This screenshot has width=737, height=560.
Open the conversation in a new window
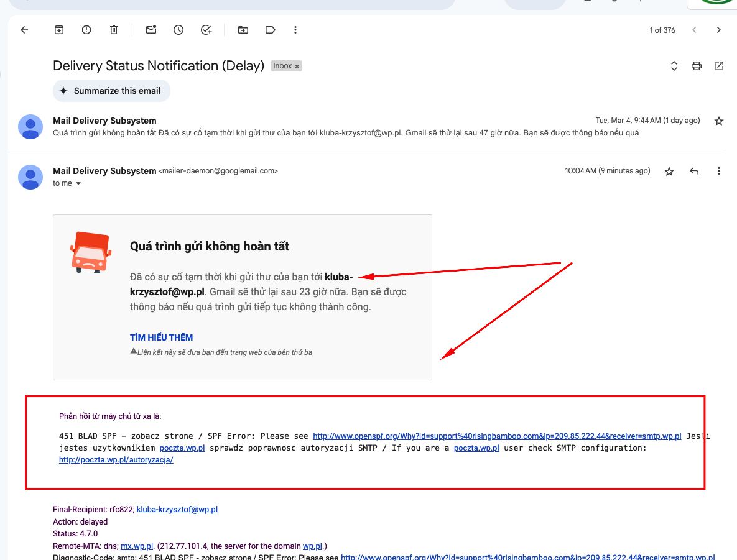click(719, 66)
